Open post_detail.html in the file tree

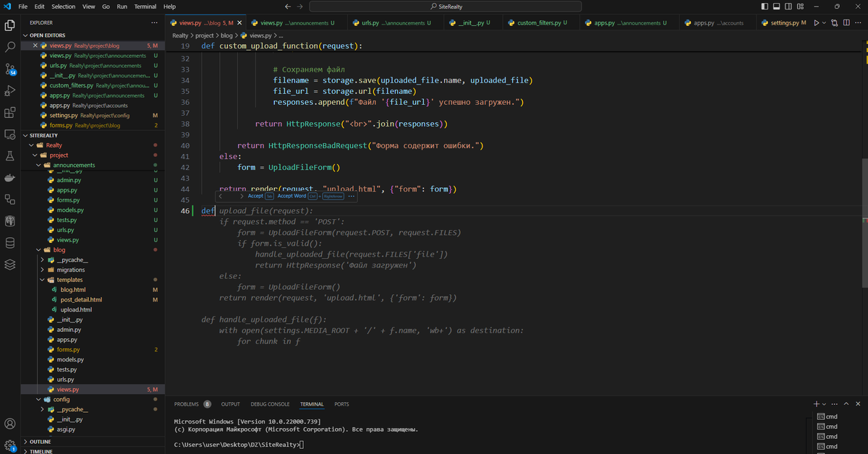(x=81, y=299)
